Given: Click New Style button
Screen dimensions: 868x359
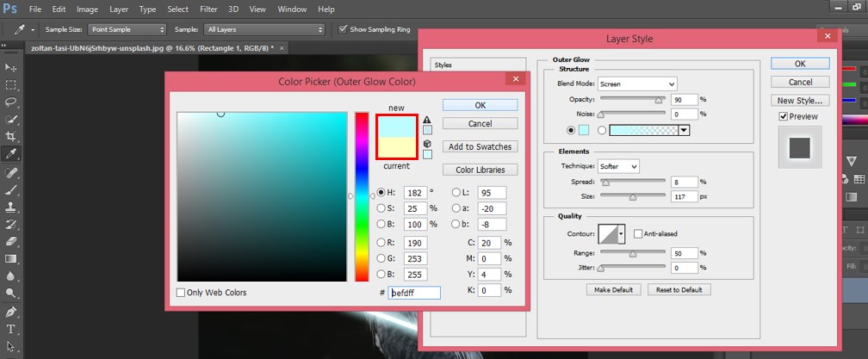Looking at the screenshot, I should click(x=800, y=101).
